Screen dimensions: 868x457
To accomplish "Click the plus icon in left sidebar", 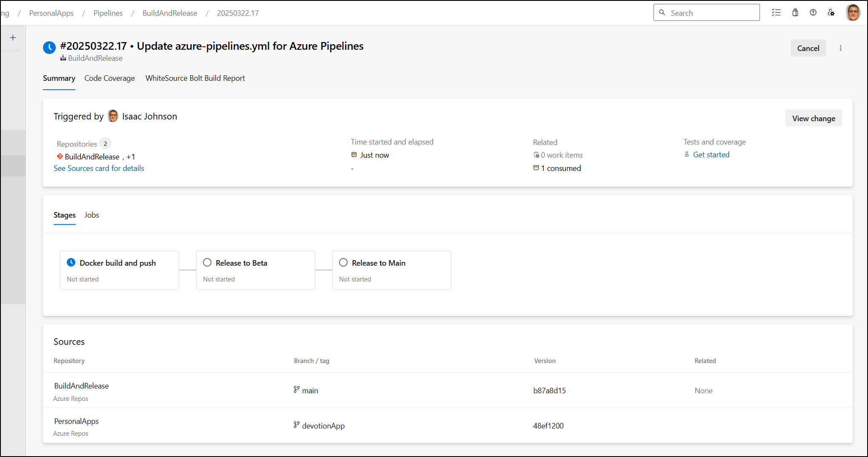I will pyautogui.click(x=13, y=38).
